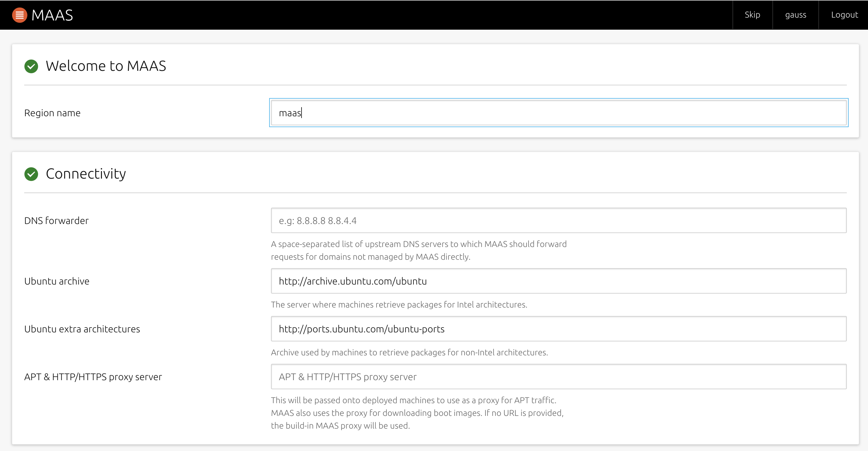The image size is (868, 451).
Task: Click the Region name label
Action: click(x=52, y=113)
